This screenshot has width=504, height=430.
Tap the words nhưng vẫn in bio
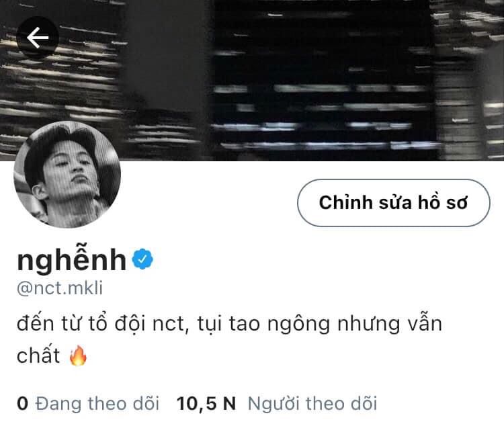click(x=390, y=325)
